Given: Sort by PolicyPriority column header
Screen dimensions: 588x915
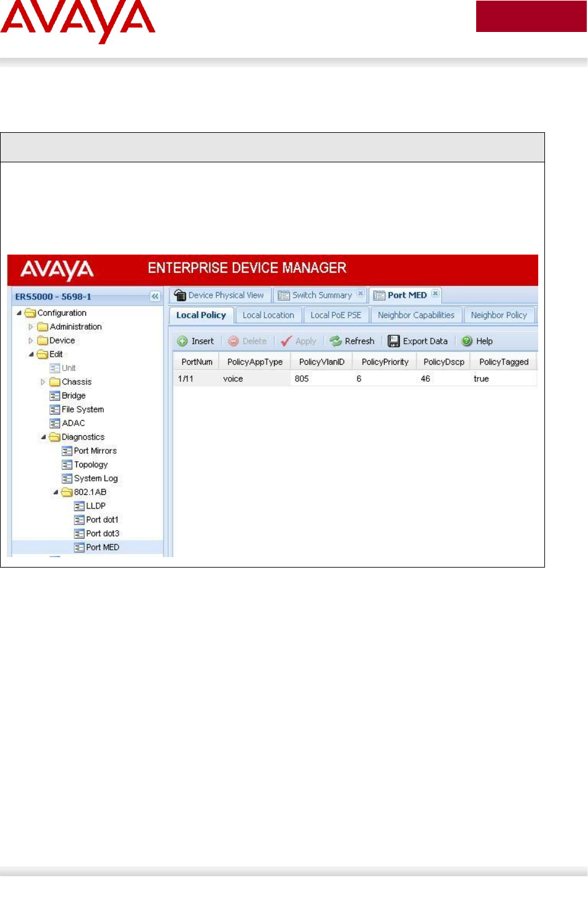Looking at the screenshot, I should [x=385, y=362].
